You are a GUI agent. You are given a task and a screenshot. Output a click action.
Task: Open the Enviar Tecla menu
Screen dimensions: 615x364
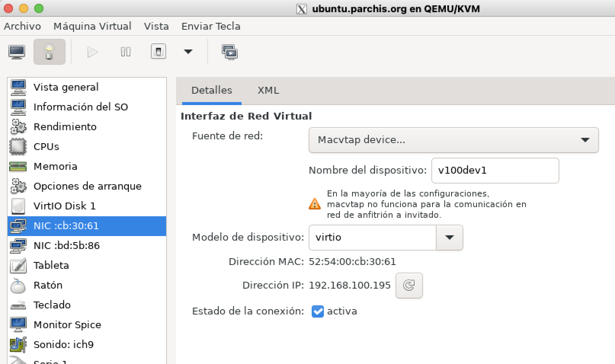(211, 26)
